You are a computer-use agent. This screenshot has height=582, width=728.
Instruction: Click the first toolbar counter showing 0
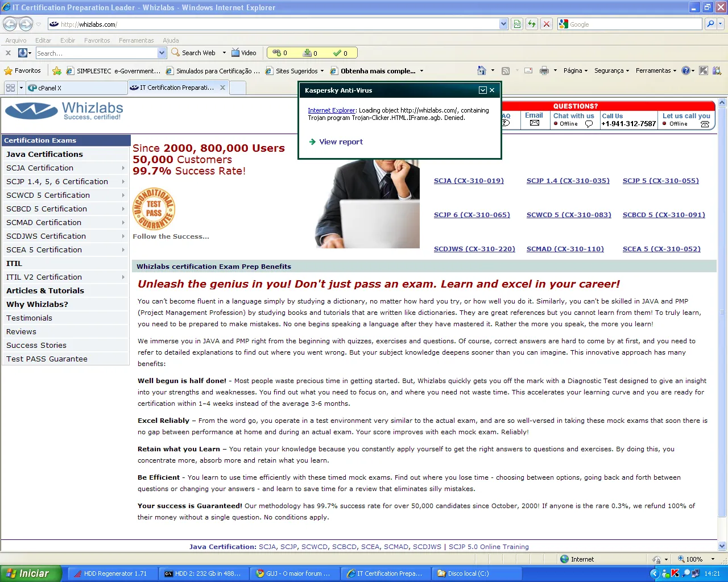(279, 53)
